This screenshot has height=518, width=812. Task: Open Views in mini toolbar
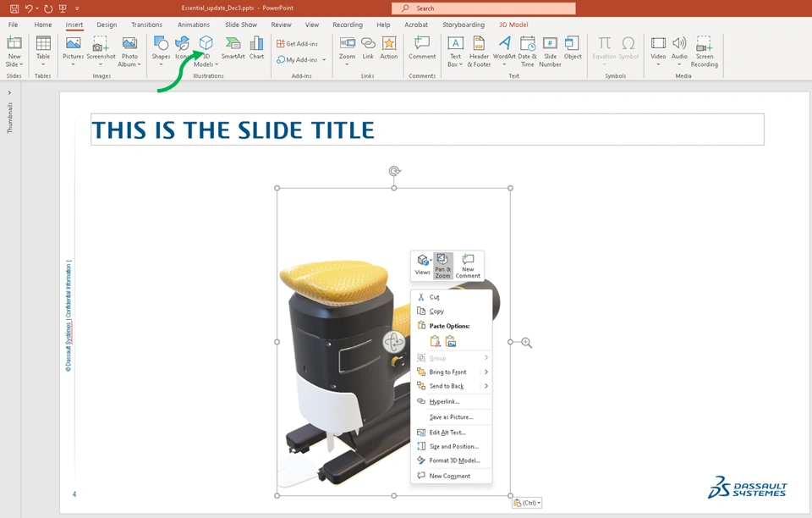pos(423,266)
